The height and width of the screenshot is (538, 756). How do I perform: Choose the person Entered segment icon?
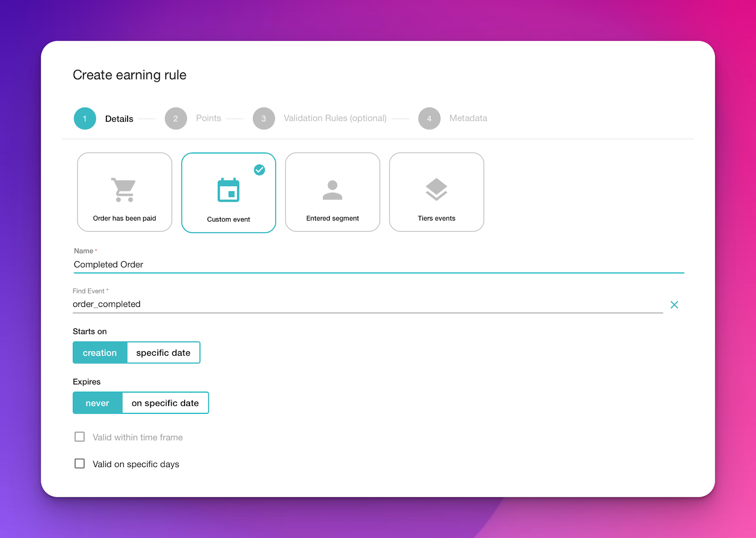coord(333,190)
